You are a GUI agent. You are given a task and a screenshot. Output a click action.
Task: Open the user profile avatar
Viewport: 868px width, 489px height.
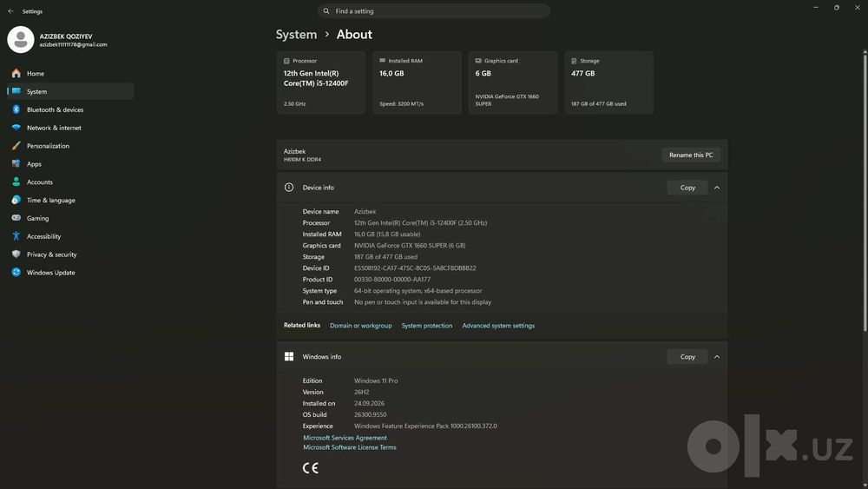pyautogui.click(x=21, y=40)
